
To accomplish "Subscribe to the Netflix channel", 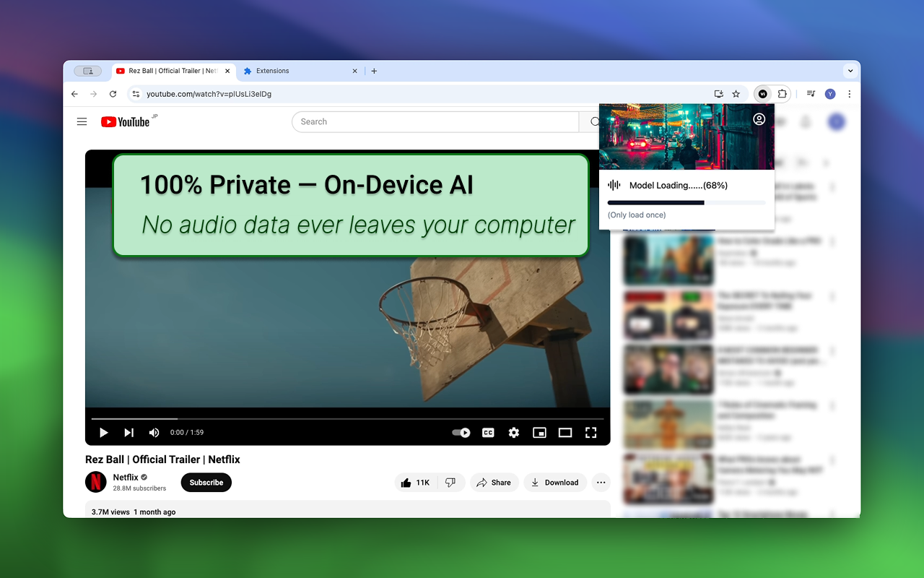I will (206, 483).
